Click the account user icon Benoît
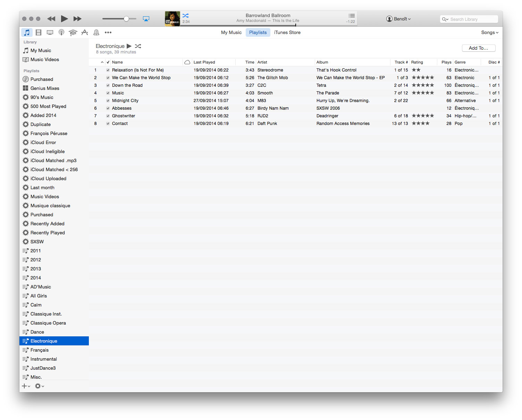 tap(389, 19)
